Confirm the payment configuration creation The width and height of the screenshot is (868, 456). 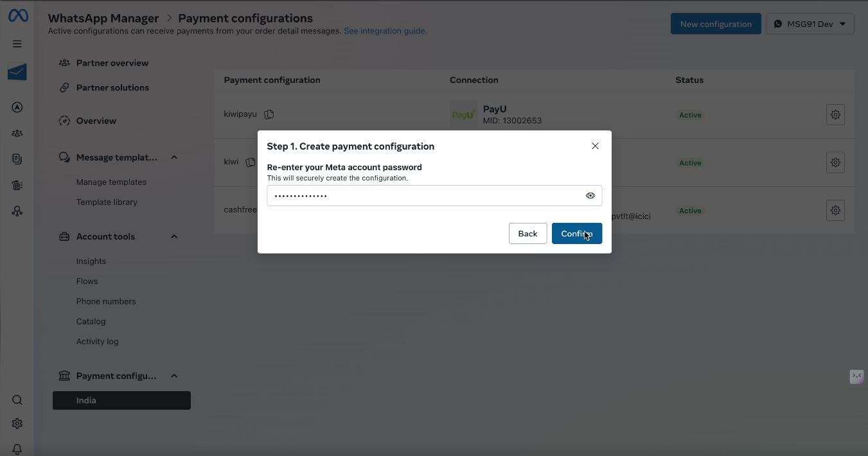click(576, 234)
